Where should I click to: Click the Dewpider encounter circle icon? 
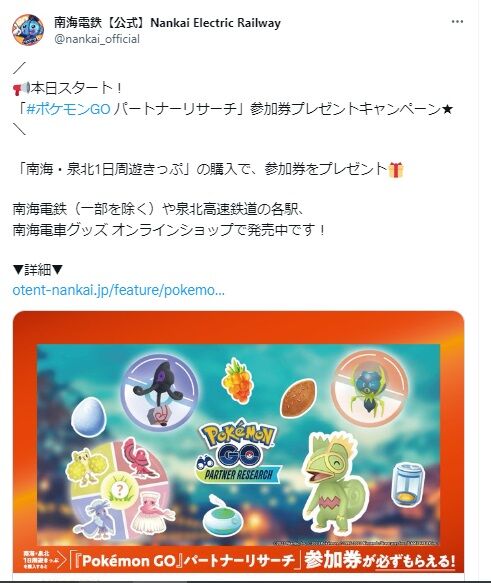click(x=369, y=387)
